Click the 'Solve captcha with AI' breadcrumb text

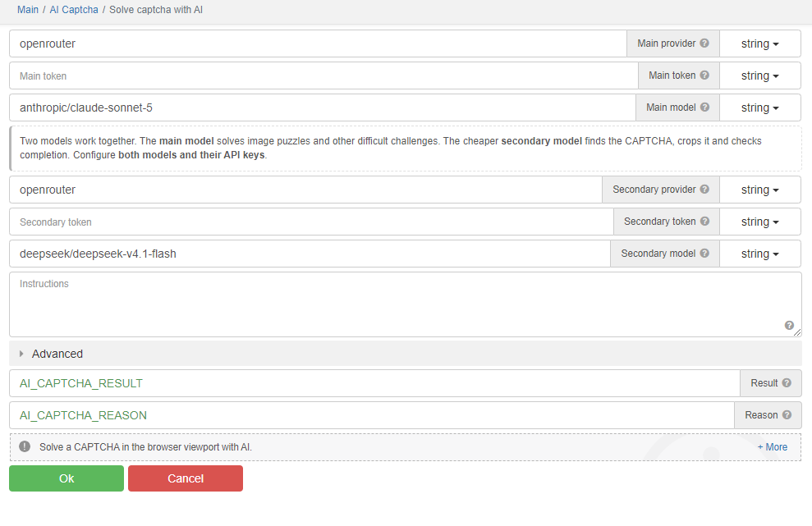[156, 10]
